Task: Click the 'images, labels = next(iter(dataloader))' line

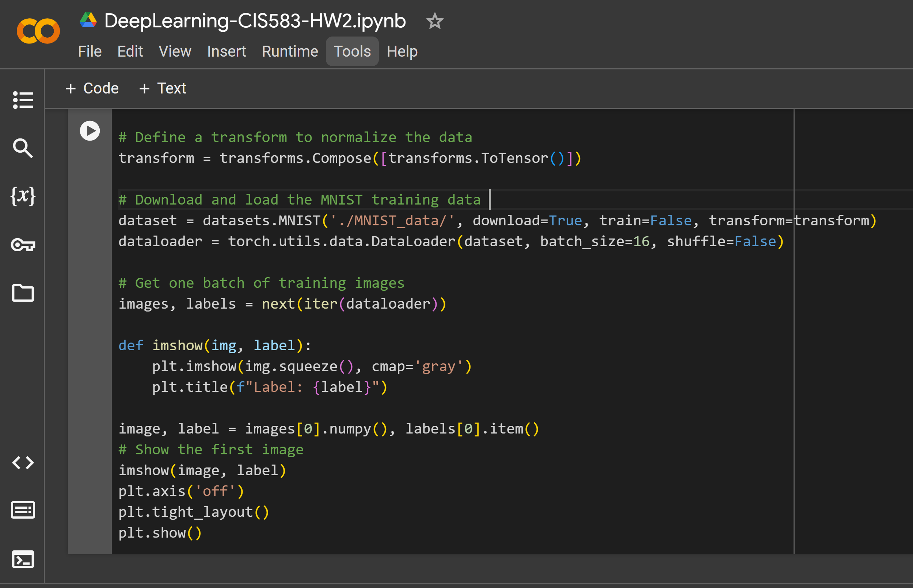Action: pos(282,304)
